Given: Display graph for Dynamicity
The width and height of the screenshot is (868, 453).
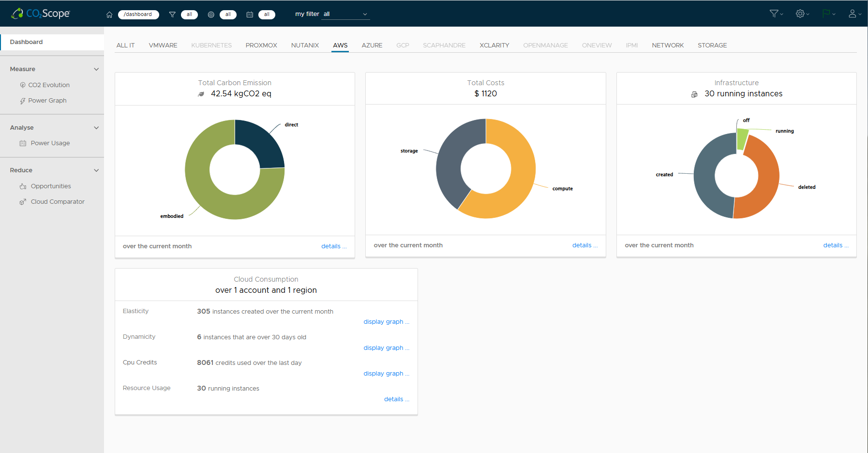Looking at the screenshot, I should click(387, 348).
